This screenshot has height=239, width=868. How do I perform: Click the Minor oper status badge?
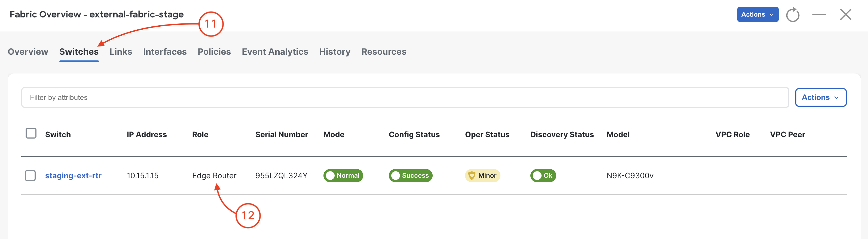[482, 176]
